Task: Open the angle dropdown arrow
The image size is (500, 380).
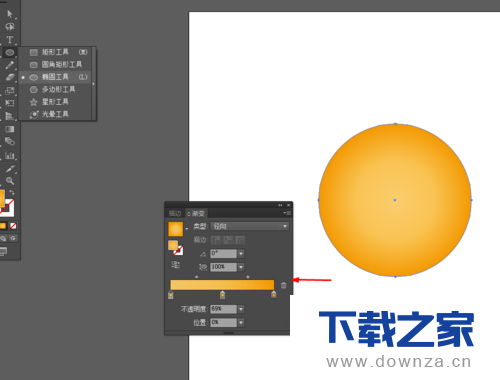Action: click(x=241, y=254)
